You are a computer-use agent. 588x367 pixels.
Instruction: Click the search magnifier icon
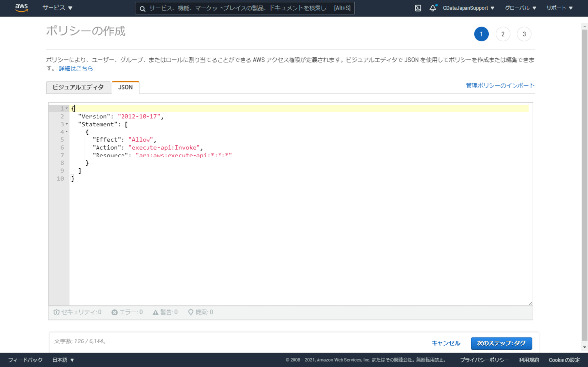click(x=142, y=8)
